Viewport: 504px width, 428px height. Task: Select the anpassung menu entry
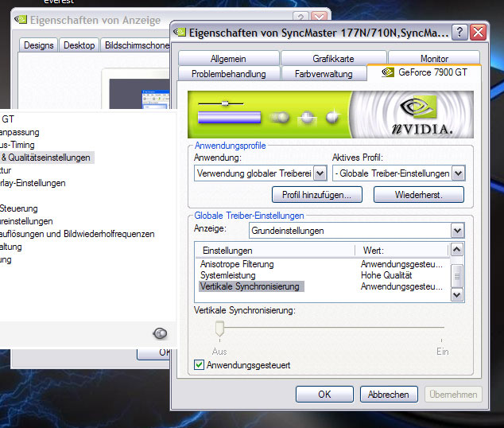pyautogui.click(x=20, y=132)
